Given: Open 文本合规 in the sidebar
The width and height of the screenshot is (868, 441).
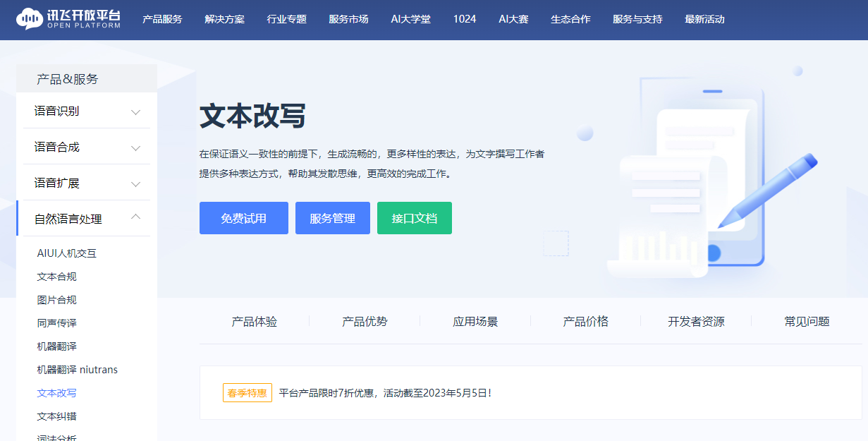Looking at the screenshot, I should (x=56, y=277).
